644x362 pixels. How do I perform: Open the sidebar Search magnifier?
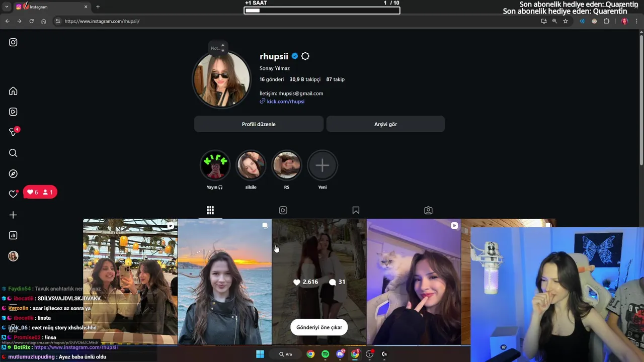point(13,153)
